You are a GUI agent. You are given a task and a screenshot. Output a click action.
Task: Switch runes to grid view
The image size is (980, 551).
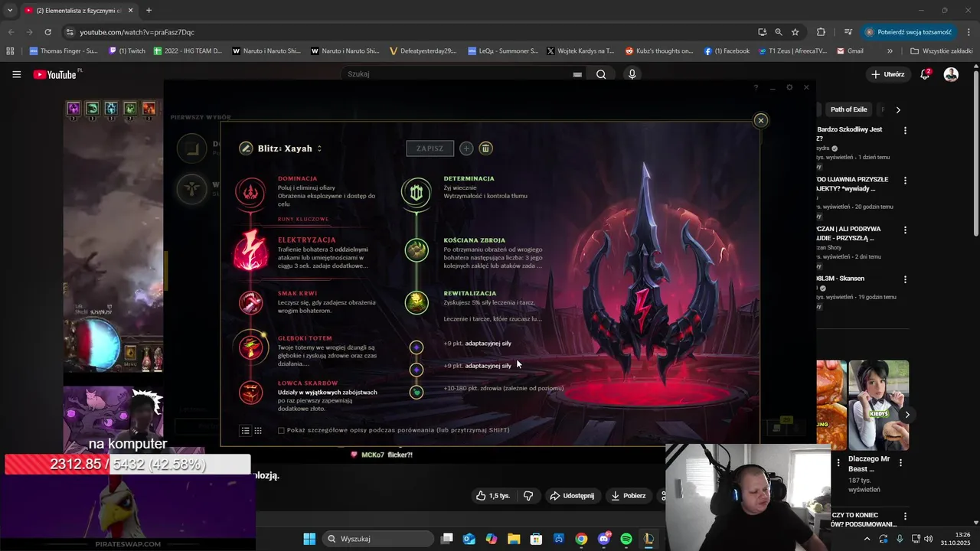tap(258, 431)
